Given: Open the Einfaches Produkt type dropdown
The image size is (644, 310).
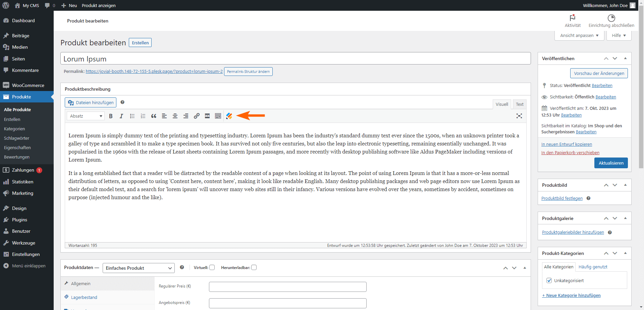Looking at the screenshot, I should pos(139,268).
